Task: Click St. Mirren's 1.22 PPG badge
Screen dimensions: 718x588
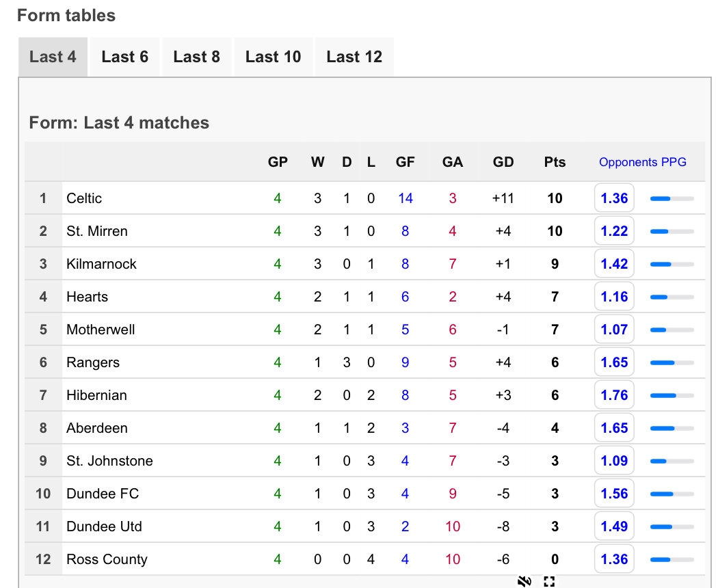Action: [x=614, y=231]
